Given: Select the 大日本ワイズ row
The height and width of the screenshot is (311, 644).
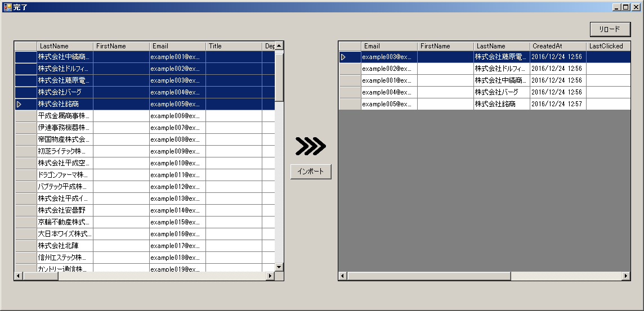Looking at the screenshot, I should click(145, 235).
